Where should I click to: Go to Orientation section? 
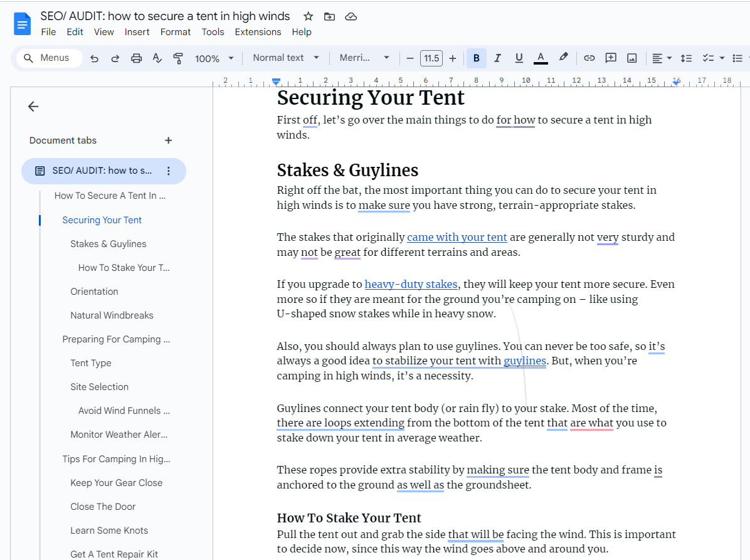pos(94,292)
